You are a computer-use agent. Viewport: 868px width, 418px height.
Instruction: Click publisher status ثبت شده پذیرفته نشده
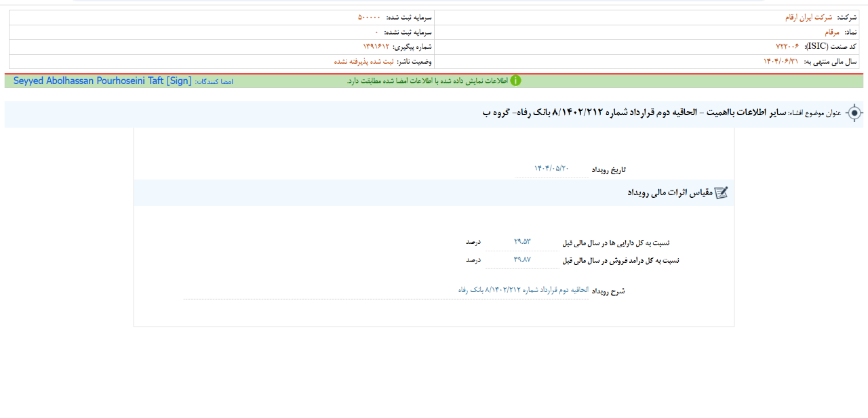(x=359, y=62)
